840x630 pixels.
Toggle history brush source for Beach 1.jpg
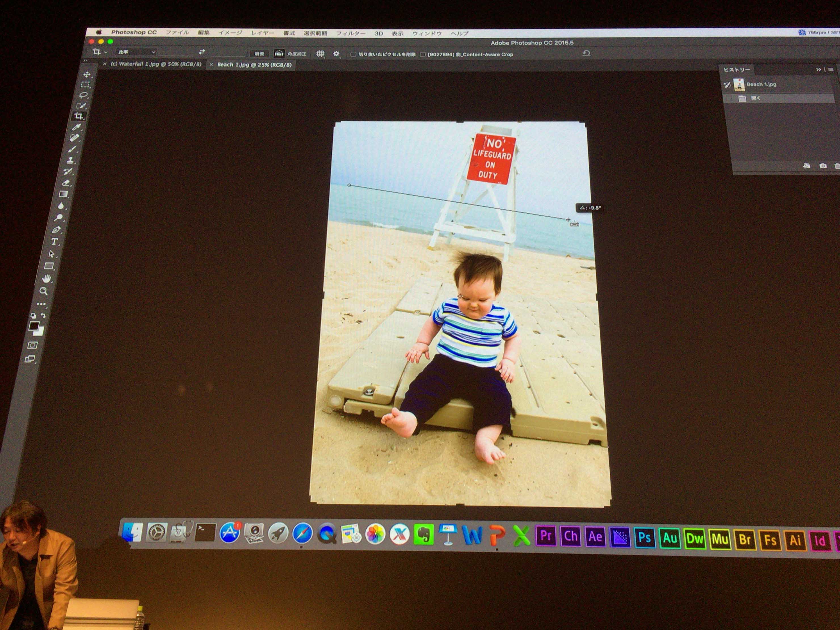(727, 85)
